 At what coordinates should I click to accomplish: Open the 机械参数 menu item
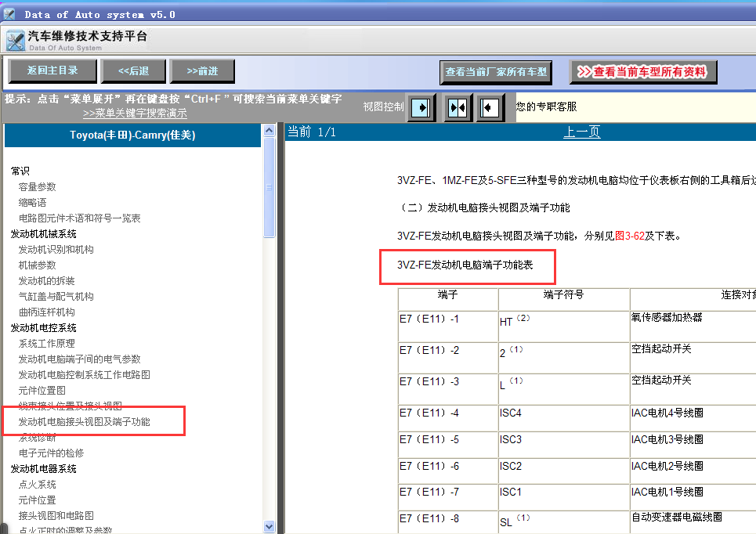[37, 265]
